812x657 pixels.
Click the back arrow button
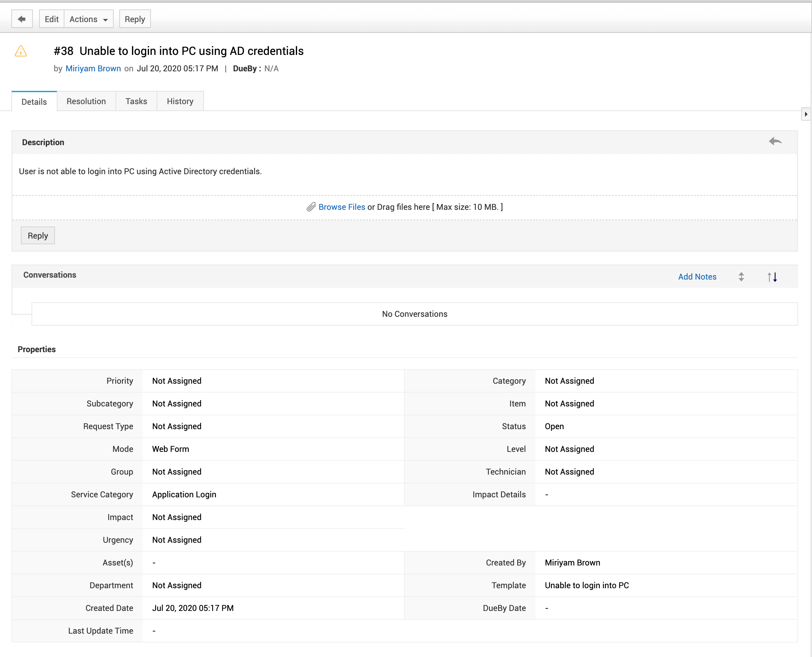tap(22, 19)
